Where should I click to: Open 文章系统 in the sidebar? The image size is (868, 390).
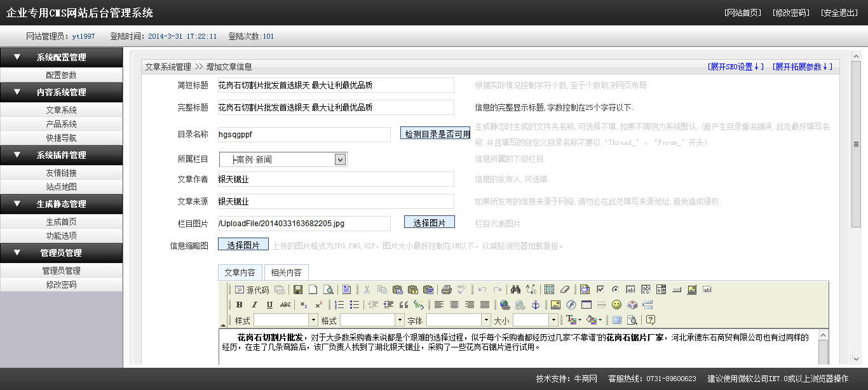coord(61,110)
